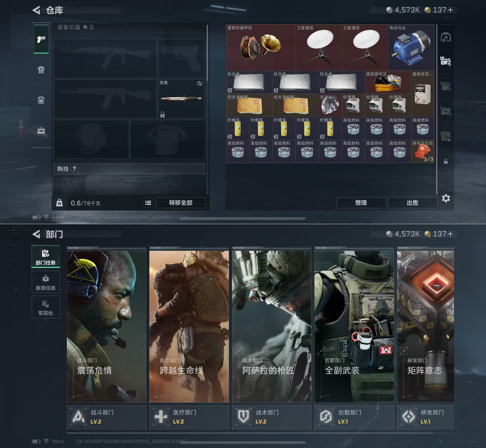Switch to the 赛季任务 tab
The image size is (486, 448).
point(46,282)
